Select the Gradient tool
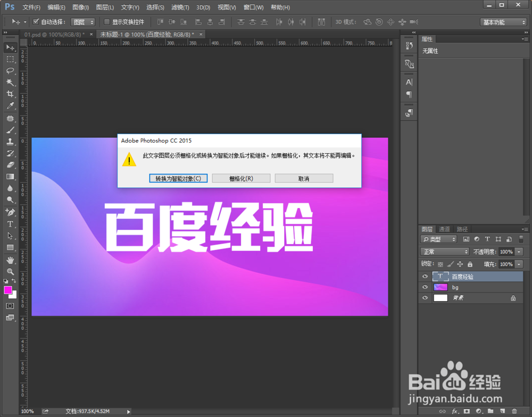 10,177
